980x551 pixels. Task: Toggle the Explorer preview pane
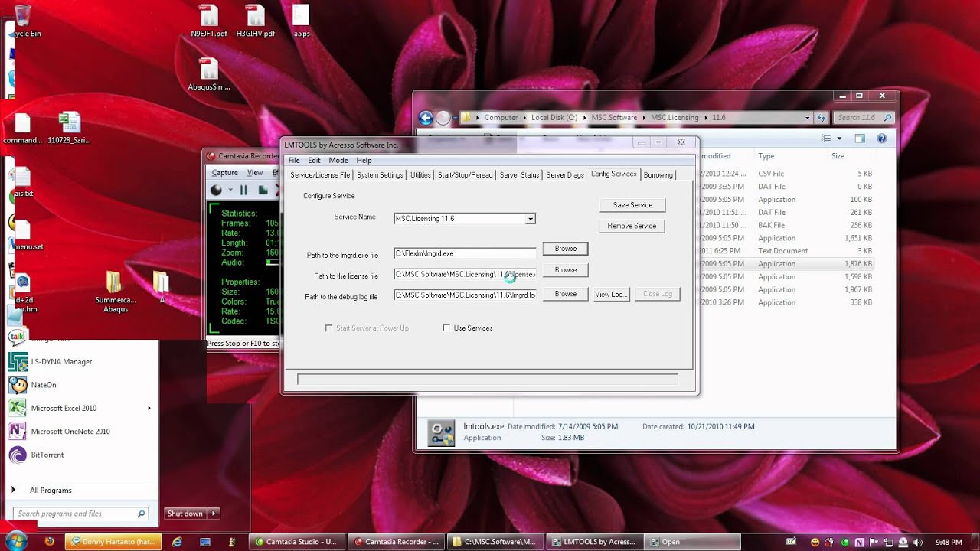pyautogui.click(x=860, y=139)
